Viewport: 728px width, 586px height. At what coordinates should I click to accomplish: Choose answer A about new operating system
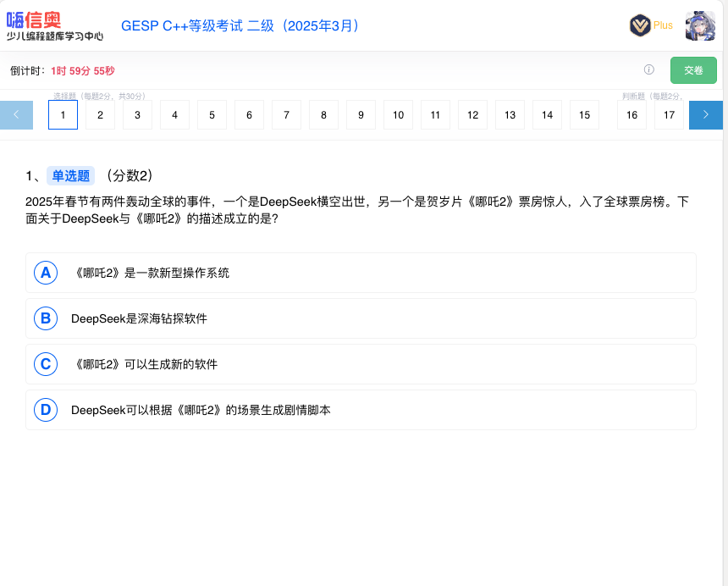tap(361, 273)
